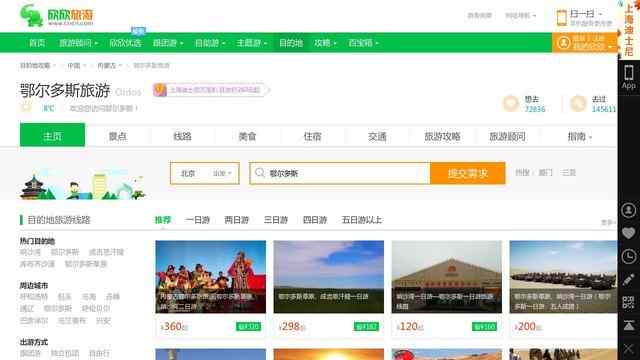
Task: Expand the 攻略 dropdown in nav bar
Action: [x=325, y=43]
